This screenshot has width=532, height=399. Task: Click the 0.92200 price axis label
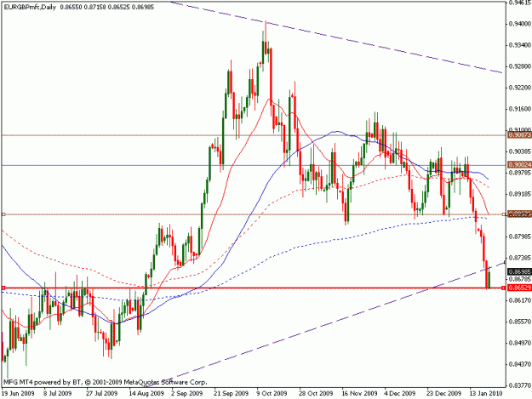(x=520, y=88)
